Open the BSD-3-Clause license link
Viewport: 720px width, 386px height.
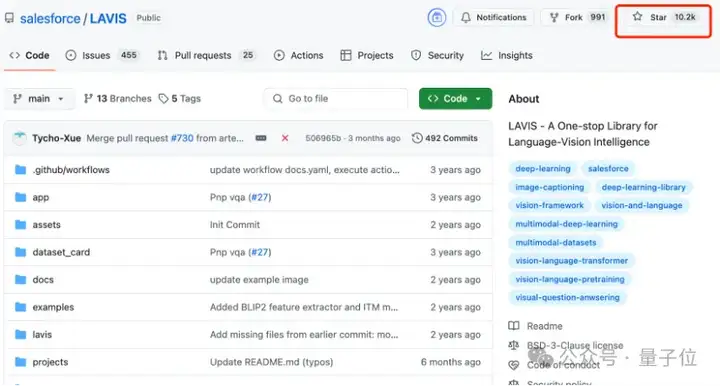[575, 346]
